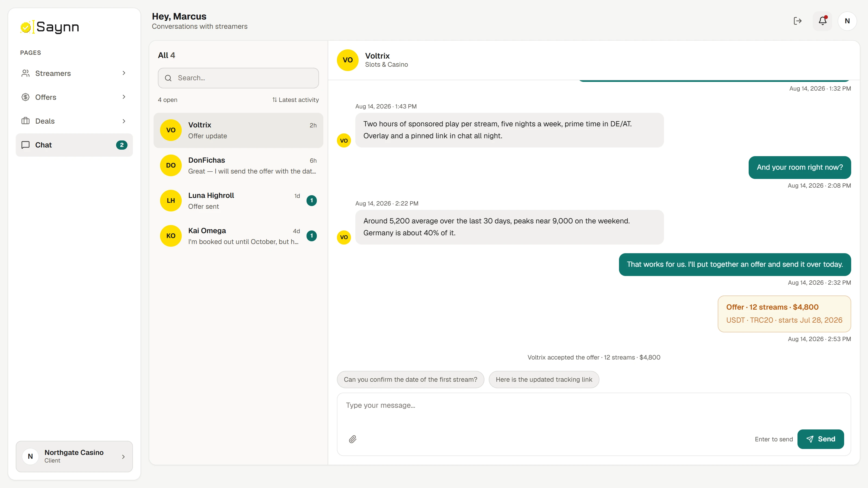The height and width of the screenshot is (488, 868).
Task: Go to the Offers page
Action: 74,97
